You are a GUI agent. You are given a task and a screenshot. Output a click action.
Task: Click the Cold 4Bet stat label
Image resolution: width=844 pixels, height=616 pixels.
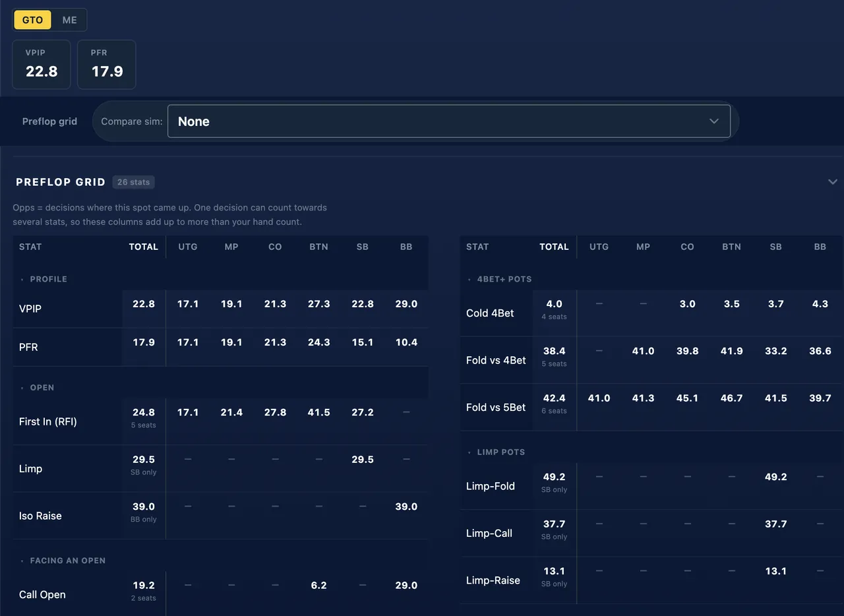pyautogui.click(x=490, y=313)
